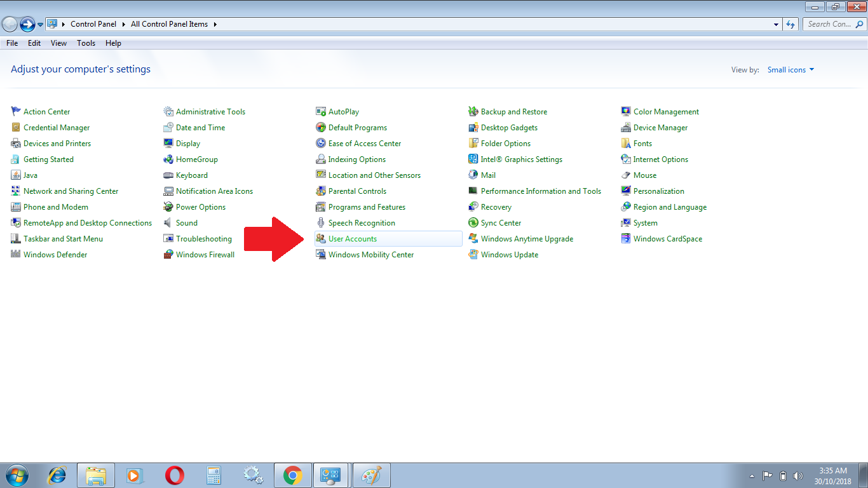Open the File menu

(12, 43)
